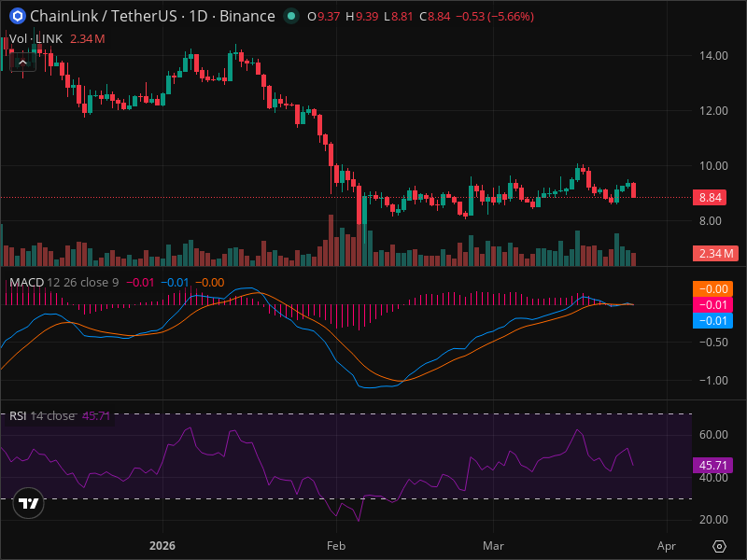Click the H 9.39 high value
Screen dimensions: 747x560
[x=362, y=17]
